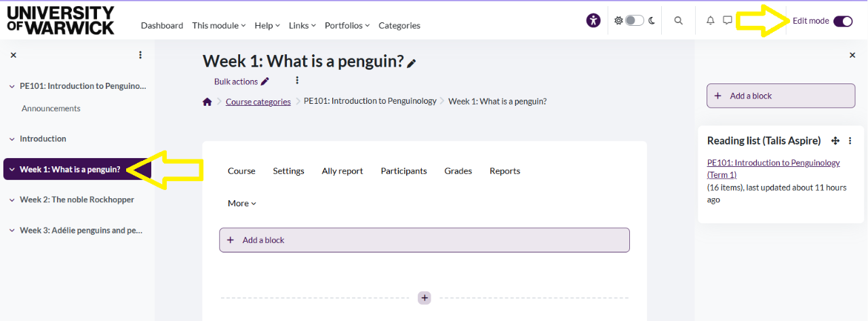868x321 pixels.
Task: Open the Ally report tab
Action: pyautogui.click(x=342, y=171)
